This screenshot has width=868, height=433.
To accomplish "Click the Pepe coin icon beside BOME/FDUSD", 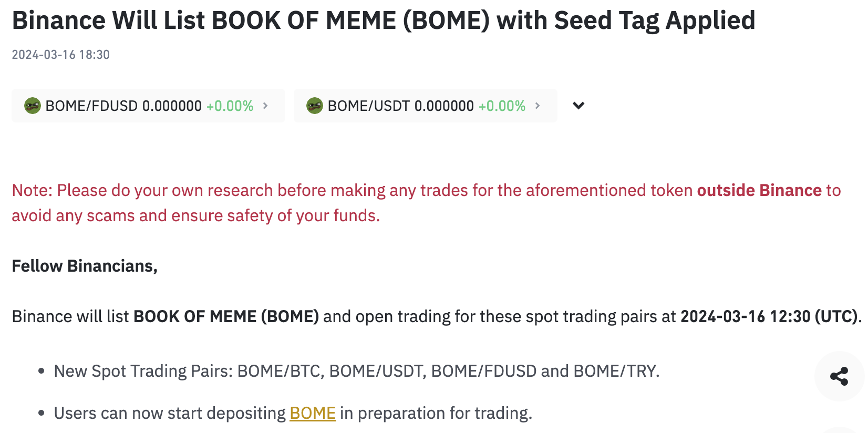I will click(x=33, y=106).
